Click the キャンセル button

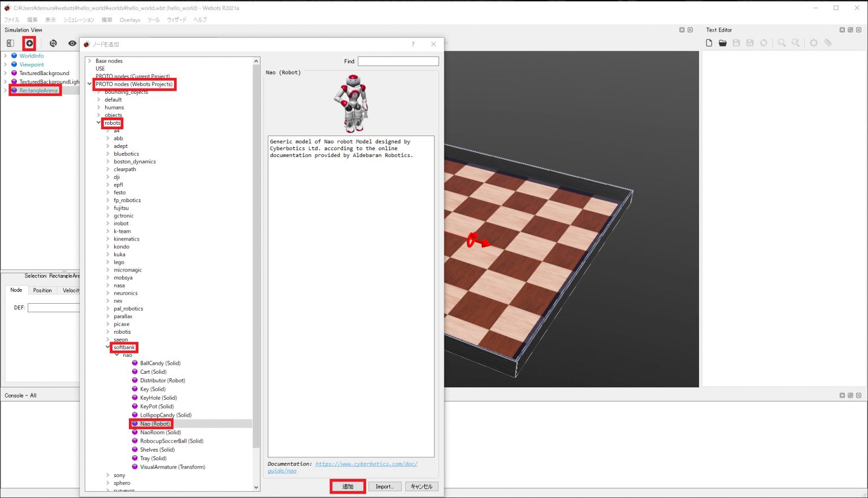click(x=421, y=486)
